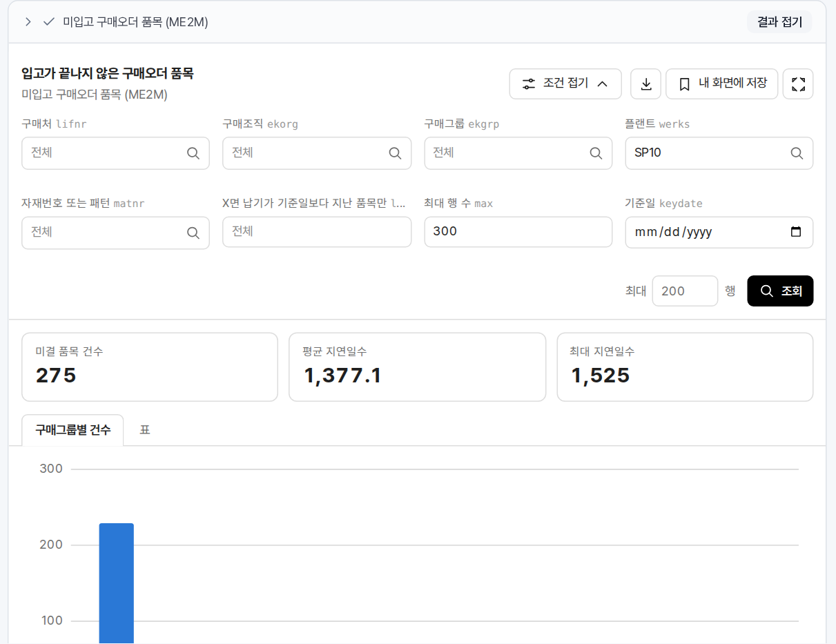Click the 결과 접기 button
The height and width of the screenshot is (644, 836).
(779, 22)
